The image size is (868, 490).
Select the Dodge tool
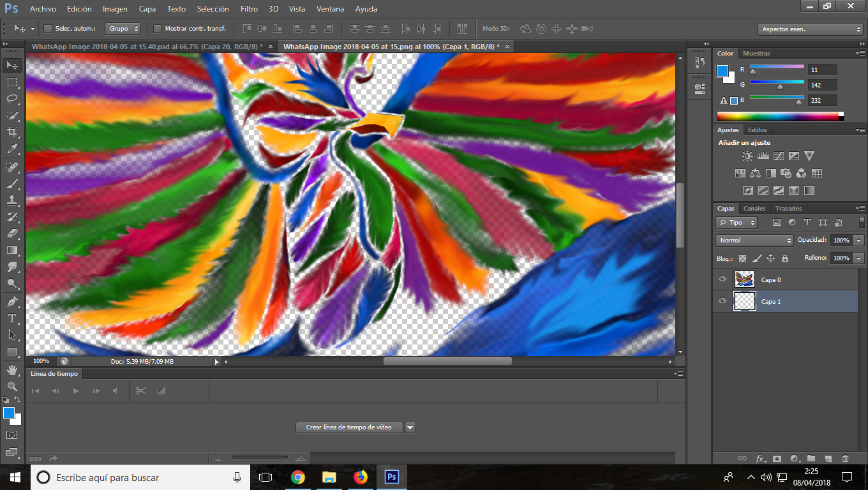12,283
